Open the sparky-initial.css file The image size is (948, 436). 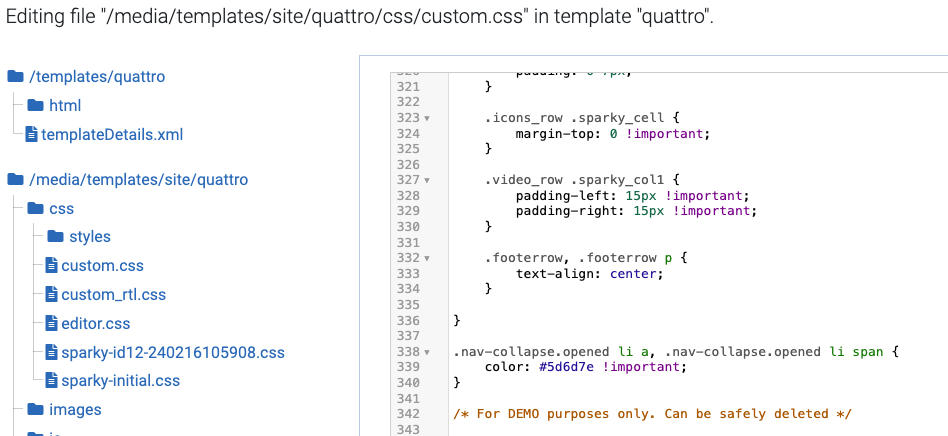[x=120, y=381]
